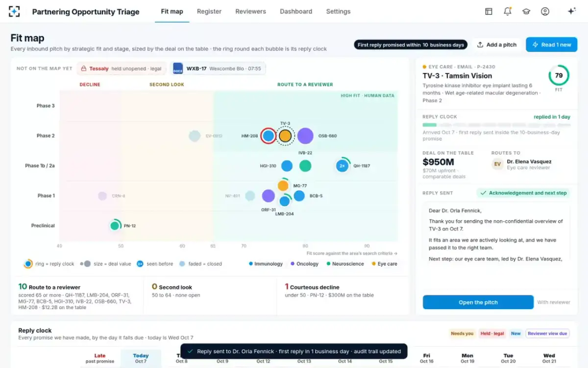Click the 'Wed Oct 21' column header
The width and height of the screenshot is (588, 368).
pos(549,358)
